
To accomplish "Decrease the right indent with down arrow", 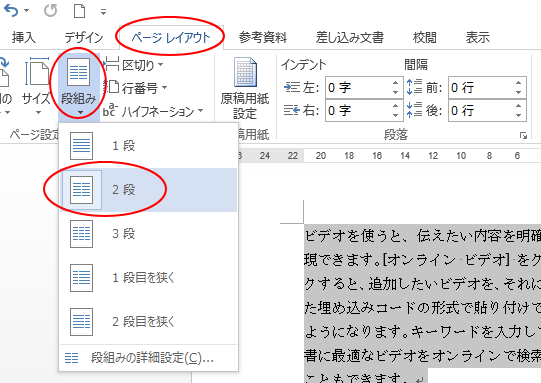I will pos(396,115).
